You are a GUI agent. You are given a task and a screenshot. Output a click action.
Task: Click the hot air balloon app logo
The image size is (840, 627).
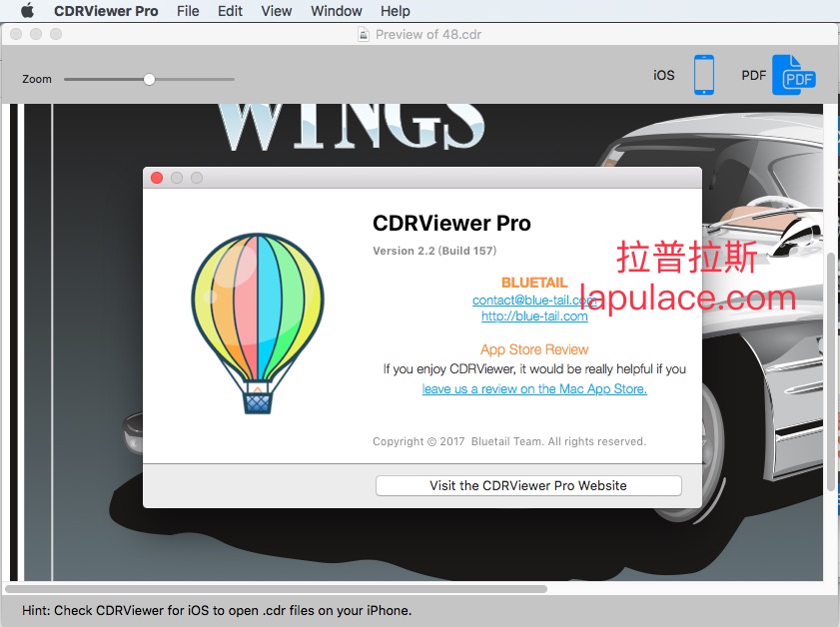click(x=258, y=321)
